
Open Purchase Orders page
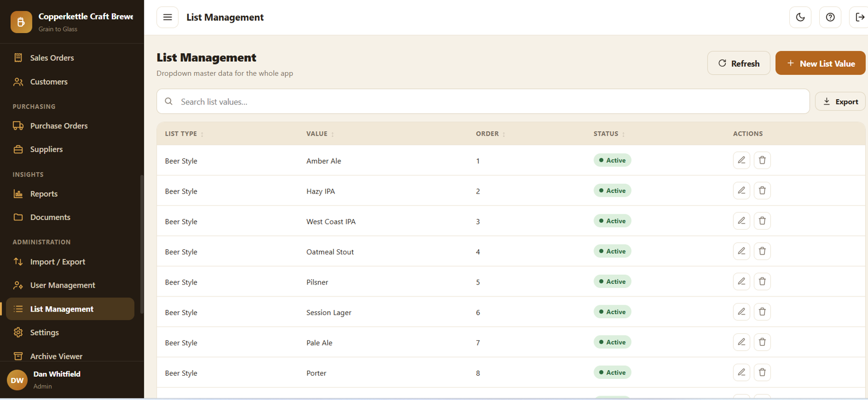point(70,126)
